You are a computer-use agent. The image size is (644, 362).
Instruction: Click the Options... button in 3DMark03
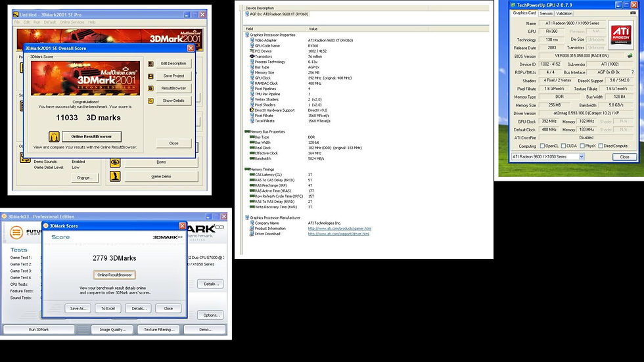211,315
